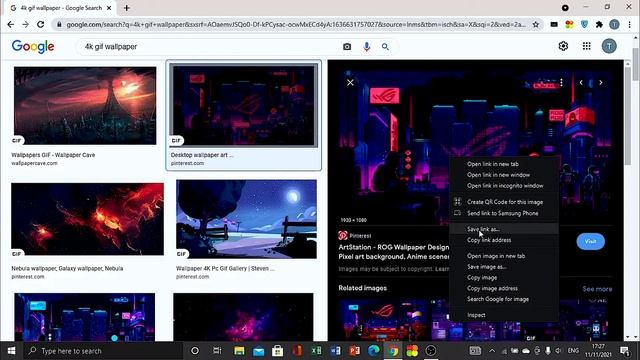The height and width of the screenshot is (360, 640).
Task: Open the See more related images link
Action: pyautogui.click(x=597, y=289)
